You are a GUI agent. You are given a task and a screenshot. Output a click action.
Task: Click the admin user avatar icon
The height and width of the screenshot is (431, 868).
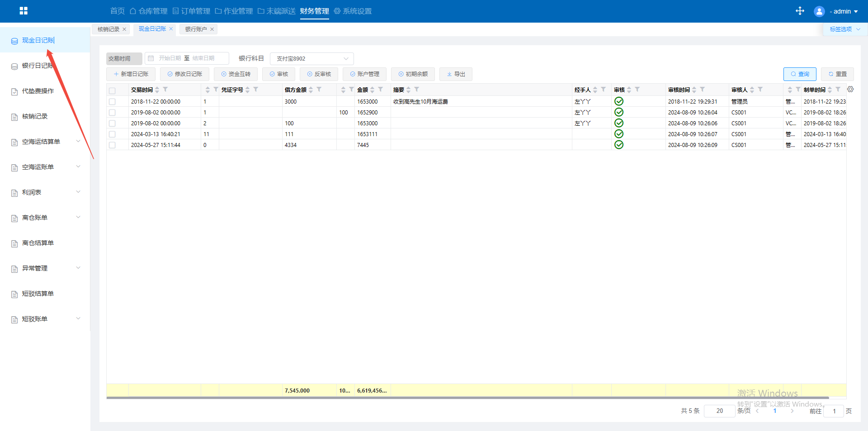pyautogui.click(x=819, y=11)
